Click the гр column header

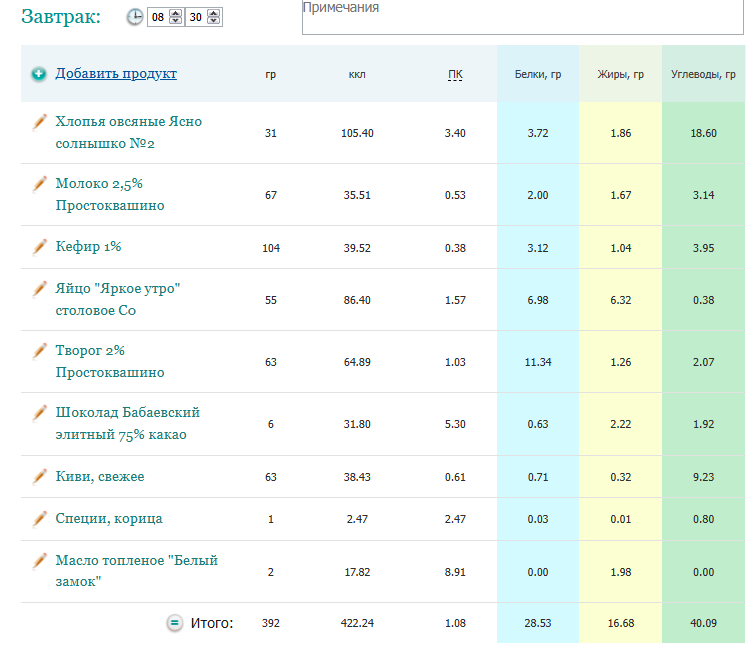[271, 75]
